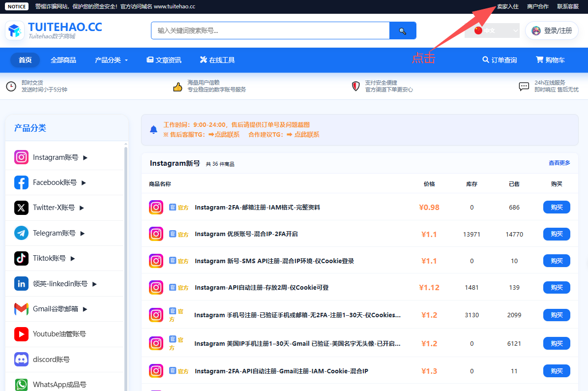Select the Youtube油管账号 category label
The image size is (588, 391).
pyautogui.click(x=59, y=334)
